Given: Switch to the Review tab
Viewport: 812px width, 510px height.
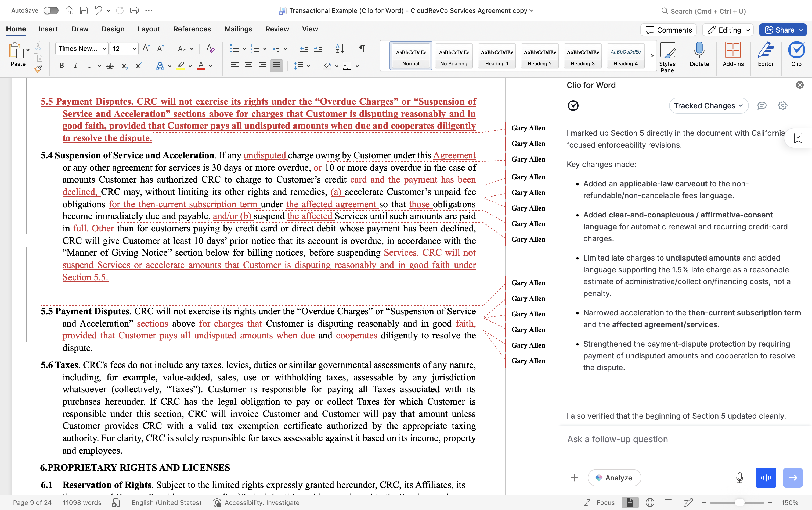Looking at the screenshot, I should coord(277,29).
